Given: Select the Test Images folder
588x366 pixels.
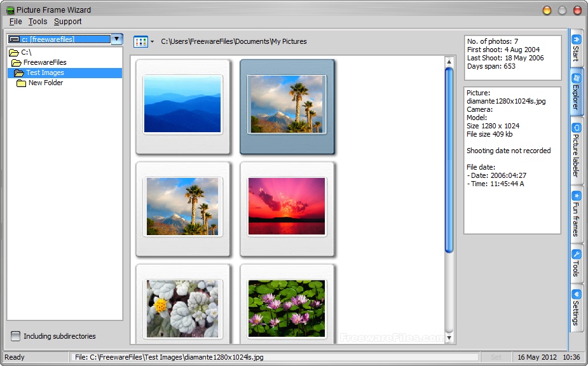Looking at the screenshot, I should pyautogui.click(x=65, y=72).
